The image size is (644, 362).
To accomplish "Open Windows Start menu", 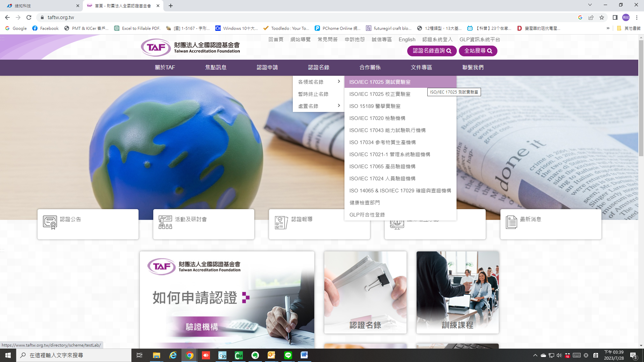I will coord(8,355).
